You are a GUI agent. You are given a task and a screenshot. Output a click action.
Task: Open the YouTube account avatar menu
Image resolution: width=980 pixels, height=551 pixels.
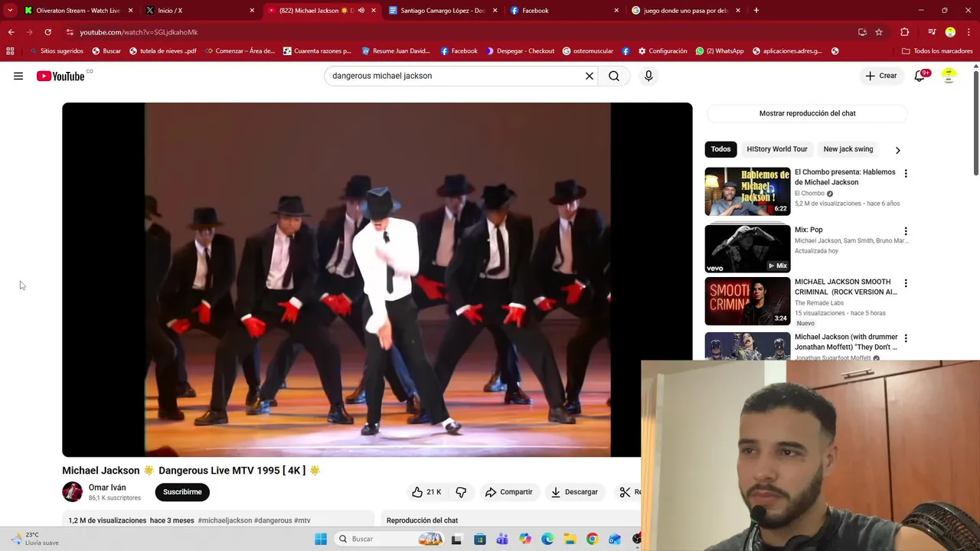(949, 76)
